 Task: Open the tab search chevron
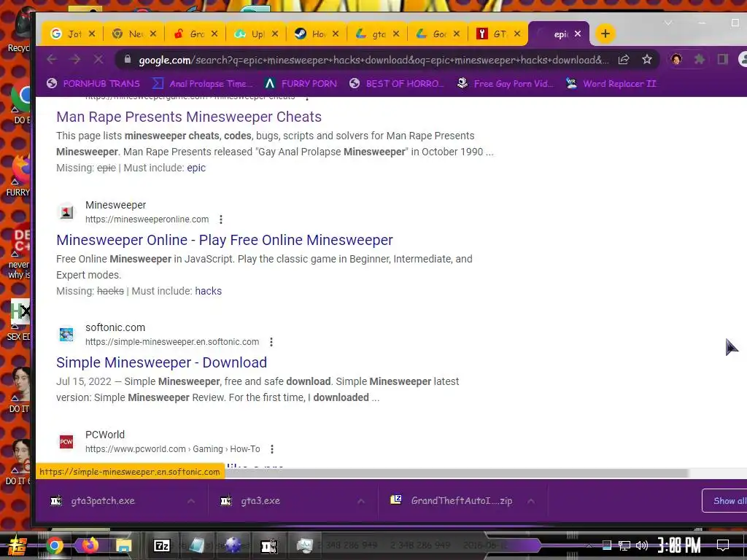tap(668, 23)
